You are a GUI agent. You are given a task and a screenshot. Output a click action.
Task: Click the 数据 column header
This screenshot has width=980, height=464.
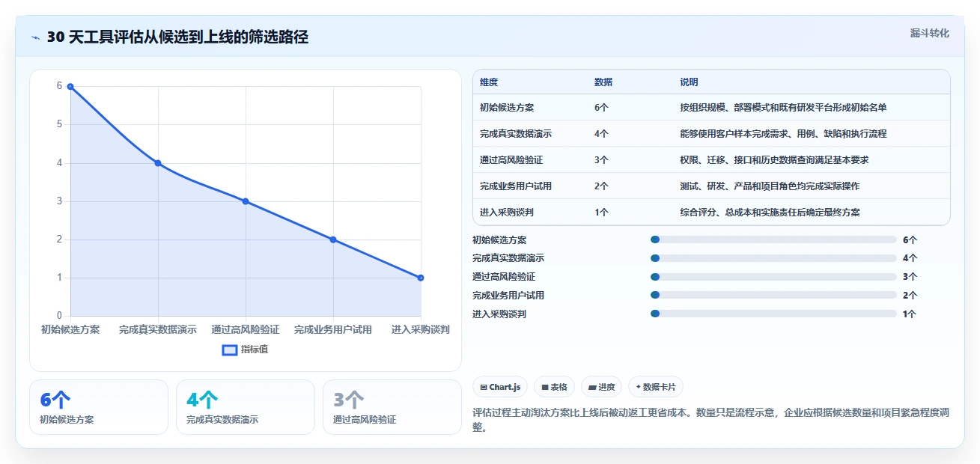pyautogui.click(x=603, y=82)
